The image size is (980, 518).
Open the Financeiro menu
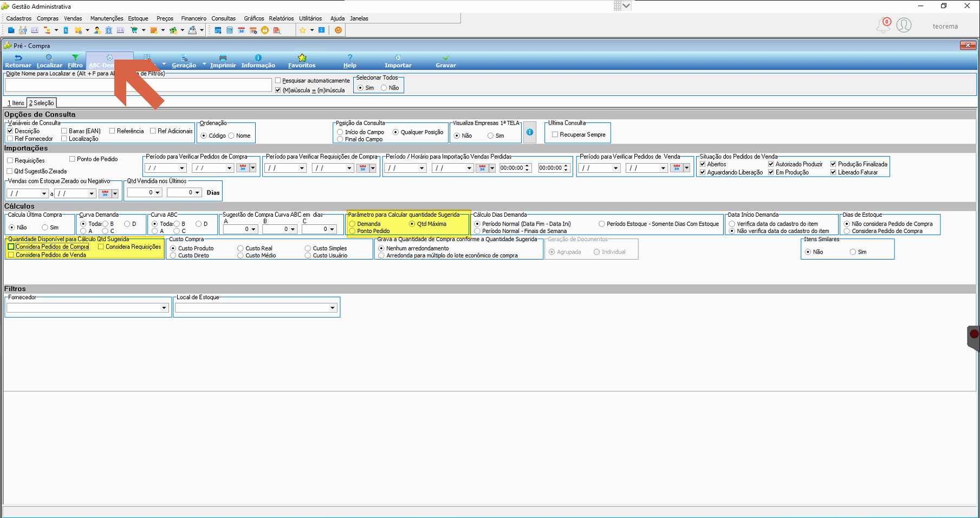tap(193, 18)
